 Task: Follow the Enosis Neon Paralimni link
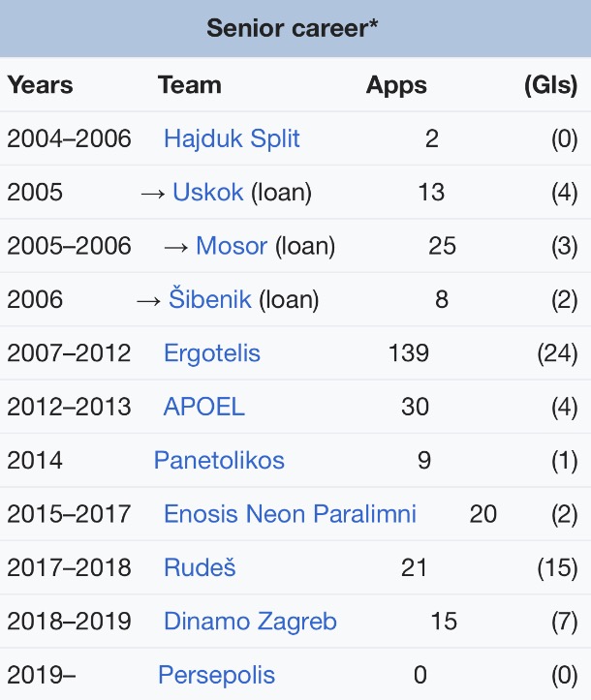pos(290,513)
